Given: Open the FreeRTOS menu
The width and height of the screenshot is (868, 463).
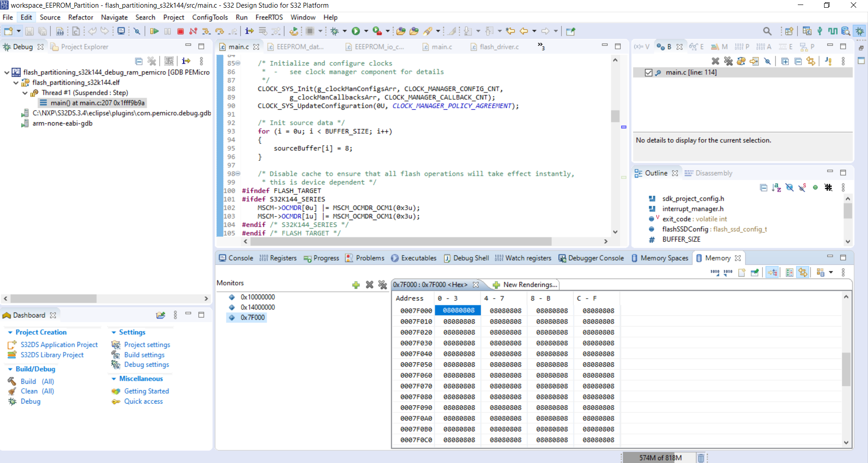Looking at the screenshot, I should point(269,17).
